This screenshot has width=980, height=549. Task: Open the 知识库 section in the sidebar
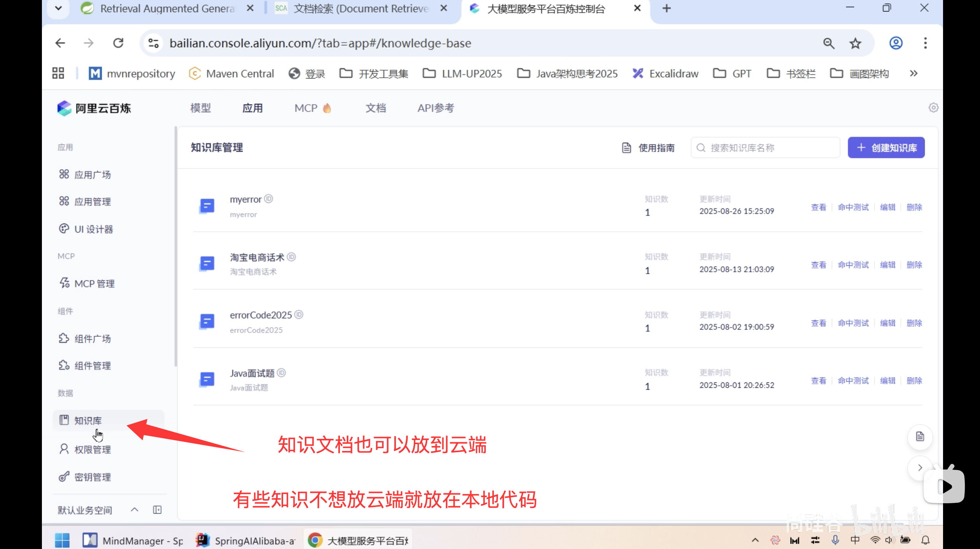88,421
